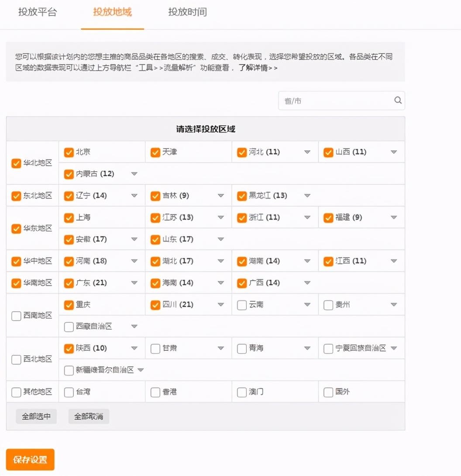Check the 新疆维吾尔自治区 checkbox
Image resolution: width=461 pixels, height=476 pixels.
(69, 370)
